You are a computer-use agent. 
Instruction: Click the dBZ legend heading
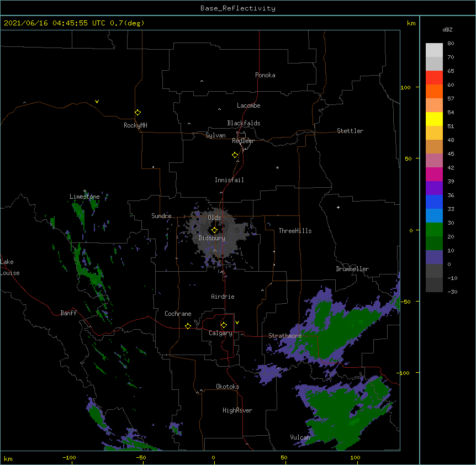coord(447,29)
